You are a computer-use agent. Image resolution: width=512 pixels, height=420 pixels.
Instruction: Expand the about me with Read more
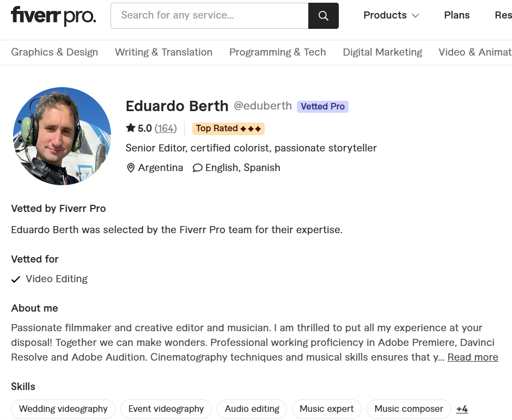point(472,357)
